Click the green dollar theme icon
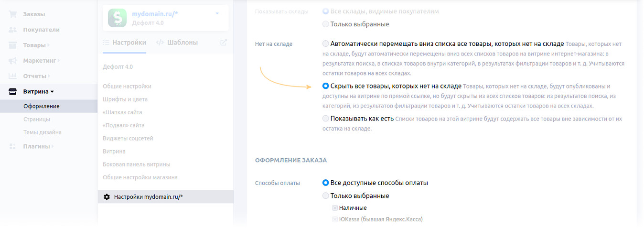The width and height of the screenshot is (644, 229). tap(117, 18)
